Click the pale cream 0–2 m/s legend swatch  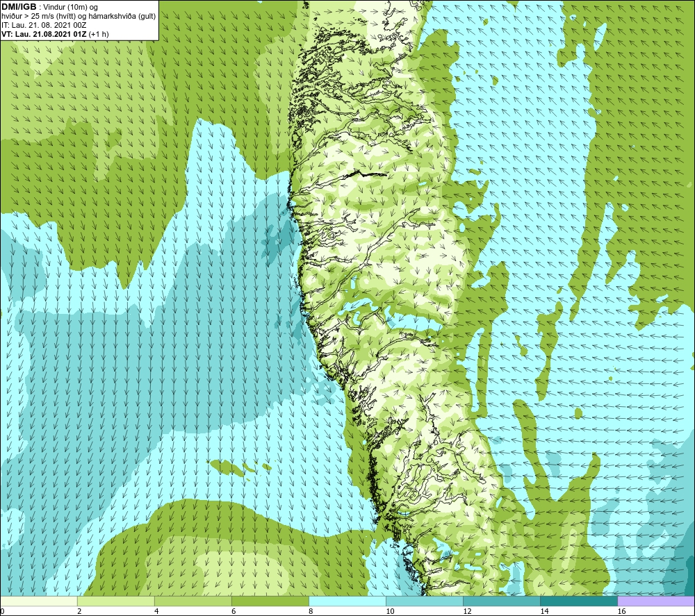point(39,601)
